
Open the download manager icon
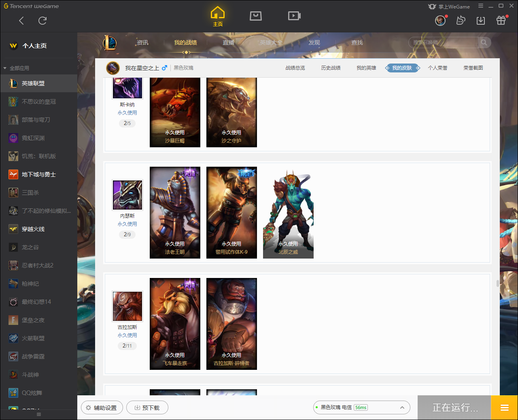click(x=481, y=20)
